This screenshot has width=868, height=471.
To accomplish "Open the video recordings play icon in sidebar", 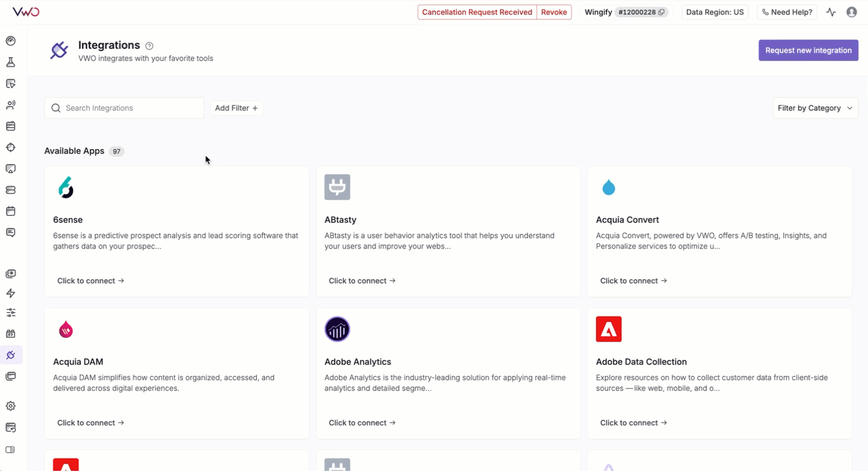I will (x=11, y=274).
